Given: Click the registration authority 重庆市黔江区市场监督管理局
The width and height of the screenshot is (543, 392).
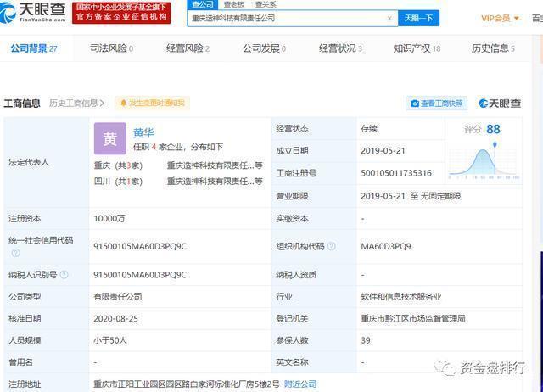Looking at the screenshot, I should pyautogui.click(x=413, y=318).
